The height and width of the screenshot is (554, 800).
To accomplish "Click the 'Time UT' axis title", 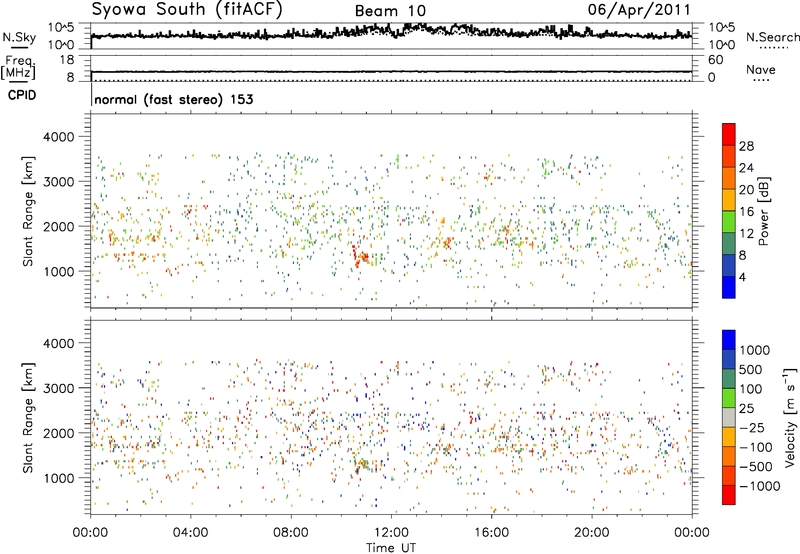I will pos(391,548).
